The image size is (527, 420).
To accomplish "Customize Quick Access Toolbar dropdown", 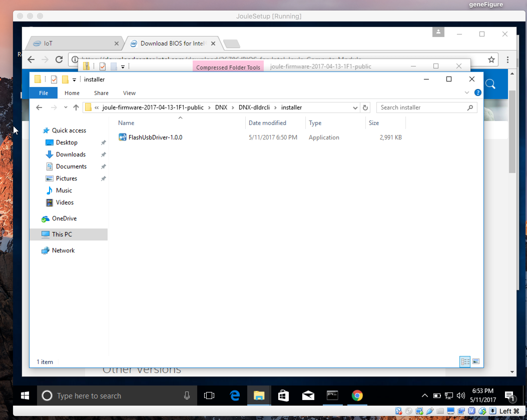I will pos(74,80).
